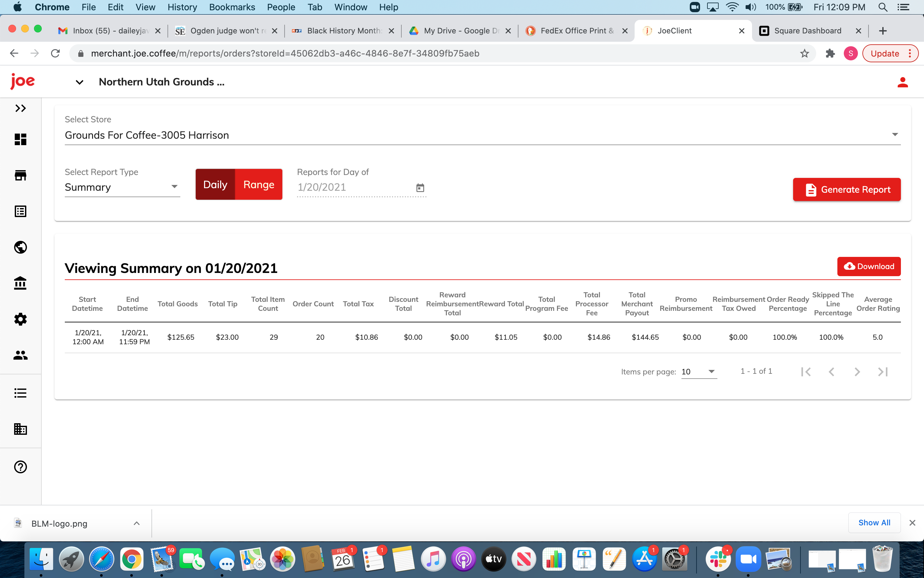
Task: Open a new browser tab
Action: [882, 31]
